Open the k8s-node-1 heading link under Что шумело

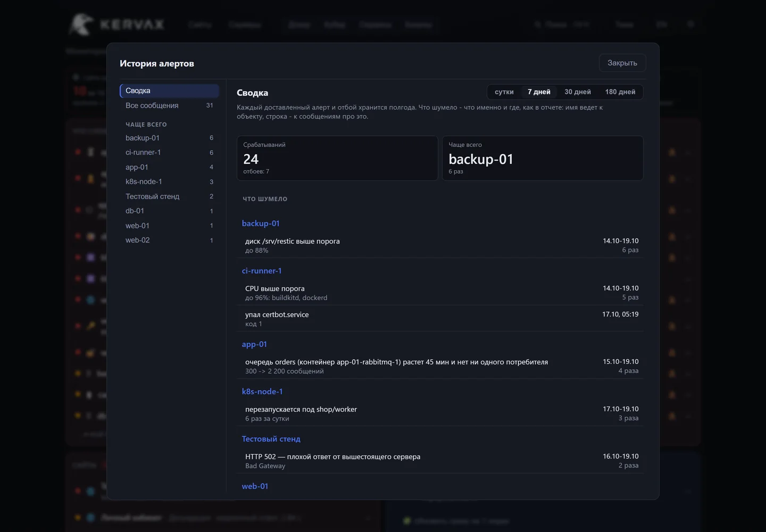point(262,392)
